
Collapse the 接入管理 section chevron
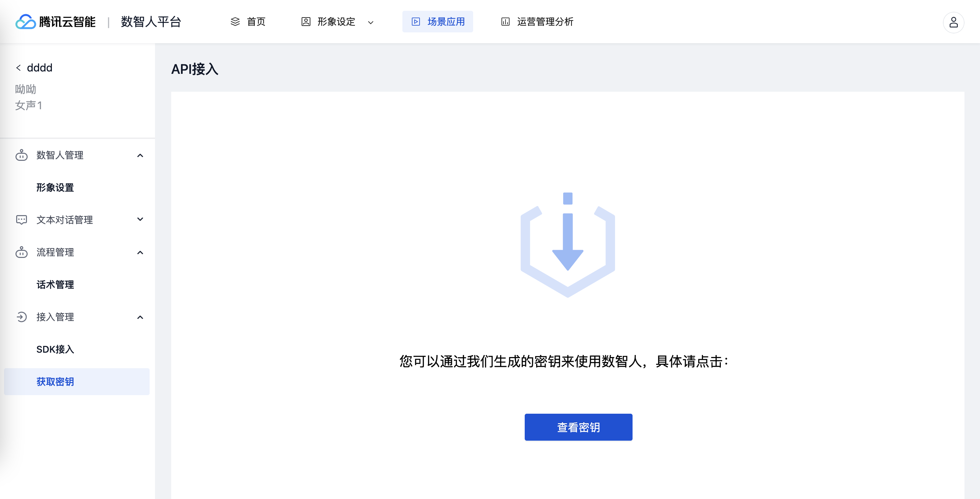[x=140, y=317]
